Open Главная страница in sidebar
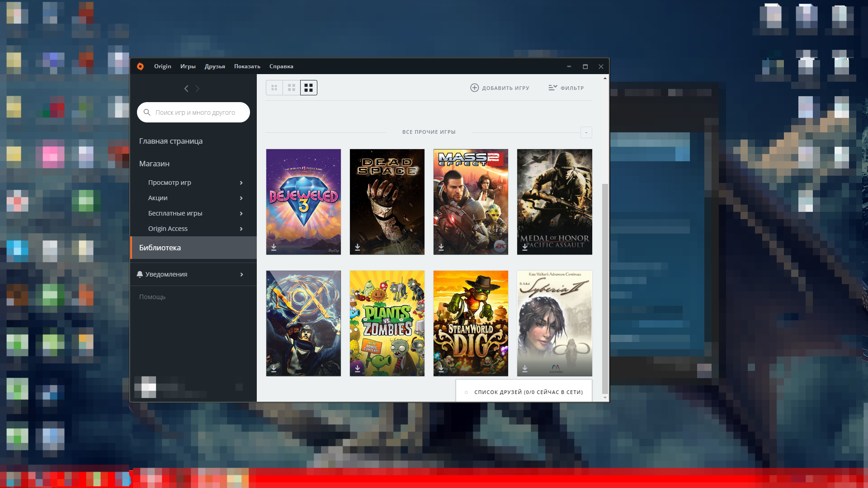This screenshot has width=868, height=488. (171, 141)
